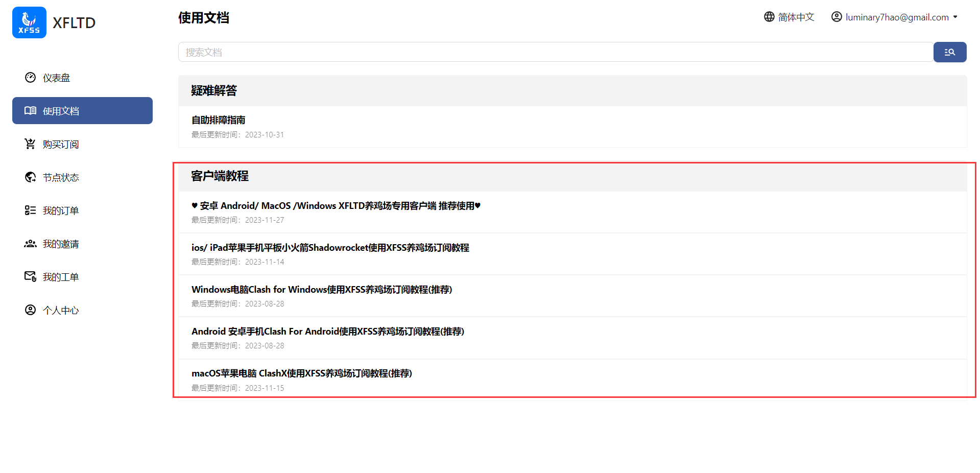The width and height of the screenshot is (980, 473).
Task: Open the 我的邀请 people icon
Action: point(30,243)
